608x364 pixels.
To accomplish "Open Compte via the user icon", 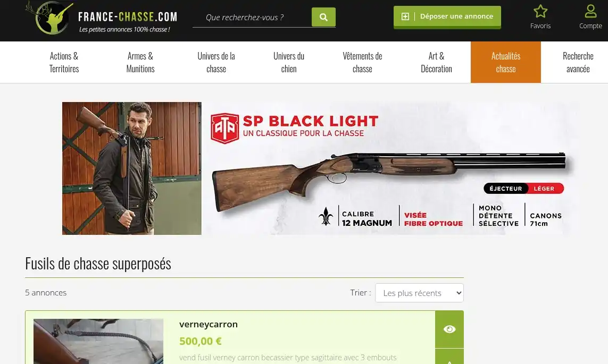I will (x=590, y=11).
